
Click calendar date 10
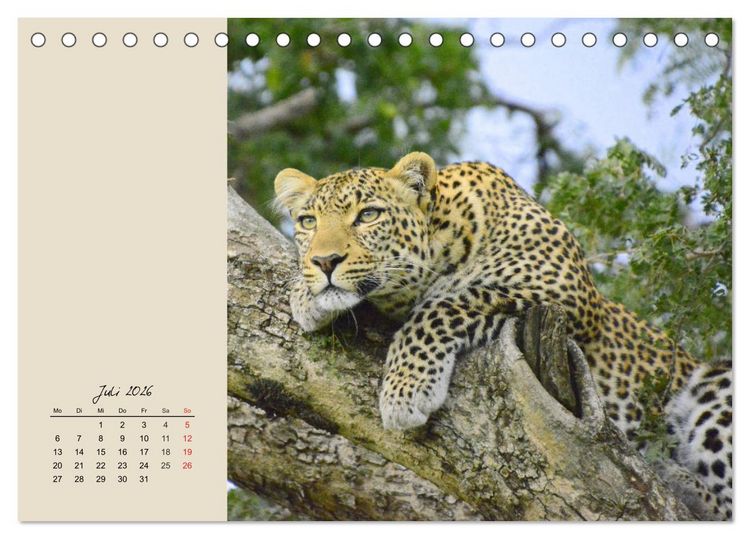[144, 438]
